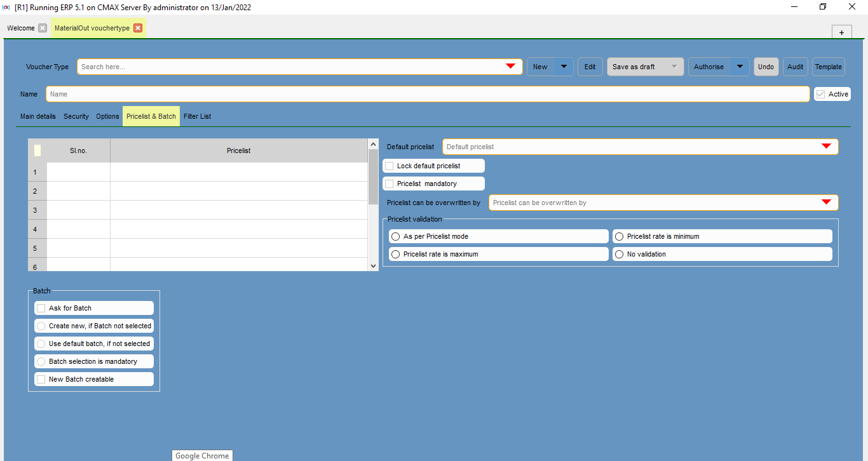Click the Authorise button
The width and height of the screenshot is (868, 461).
pos(709,67)
